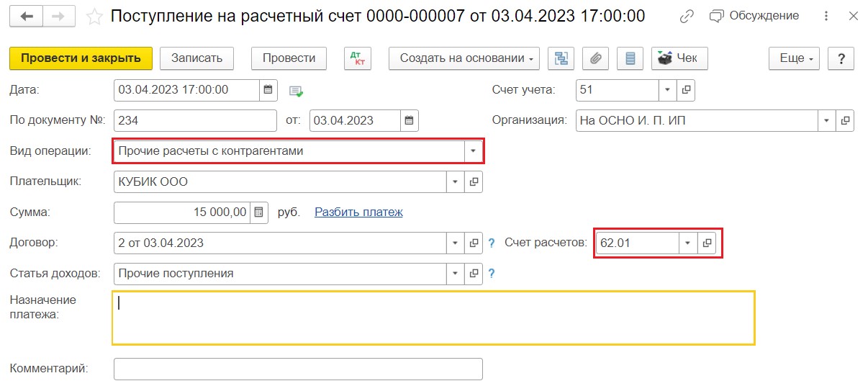Expand the Договор dropdown
This screenshot has height=386, width=868.
pos(456,243)
